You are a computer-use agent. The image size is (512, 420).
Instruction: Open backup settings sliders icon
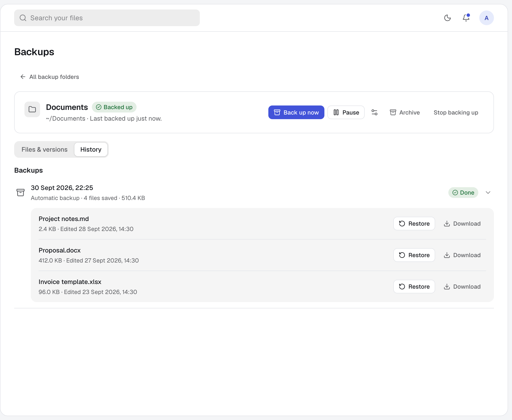point(374,112)
